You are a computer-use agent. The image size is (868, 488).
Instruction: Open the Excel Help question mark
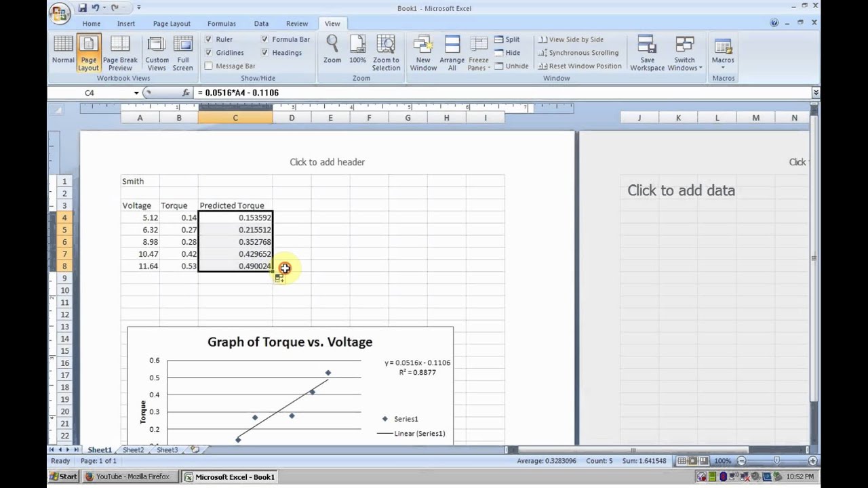[x=774, y=22]
